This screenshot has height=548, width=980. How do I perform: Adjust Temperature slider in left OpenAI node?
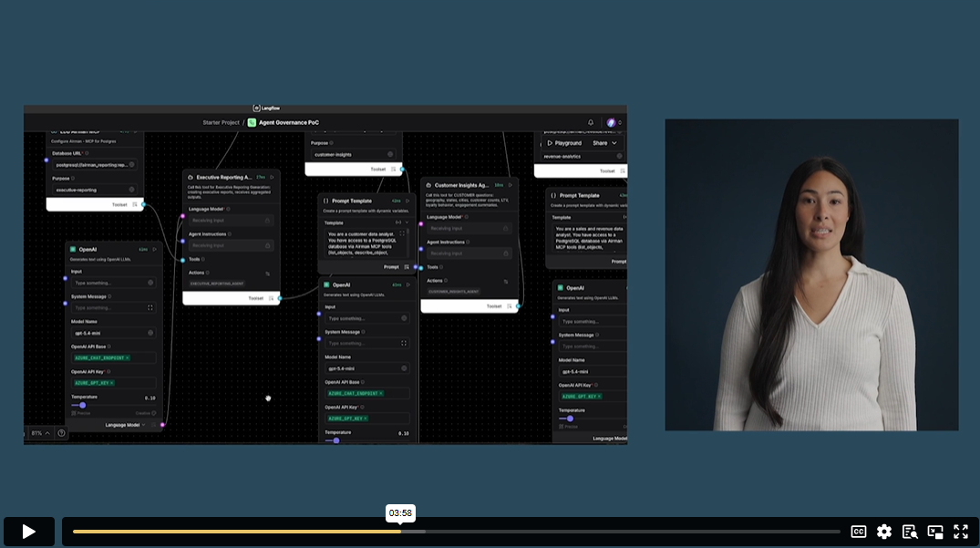82,406
